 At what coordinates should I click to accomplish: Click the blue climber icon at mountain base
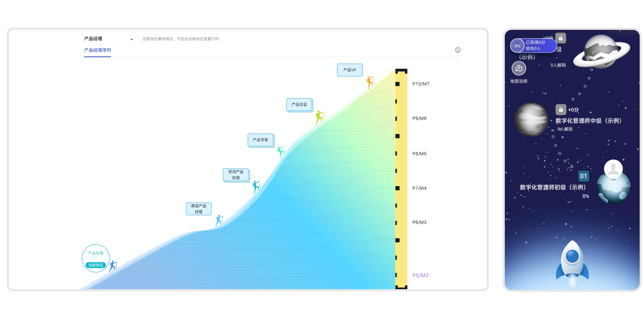point(113,266)
